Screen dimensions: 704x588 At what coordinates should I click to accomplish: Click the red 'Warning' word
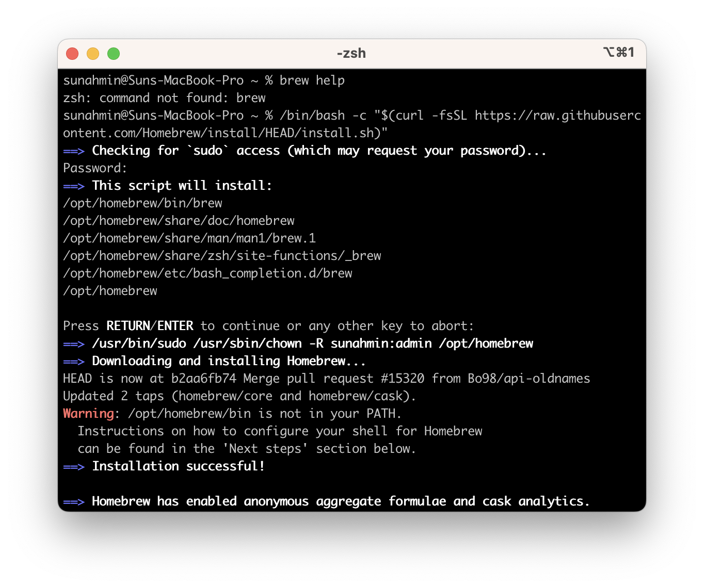[88, 414]
